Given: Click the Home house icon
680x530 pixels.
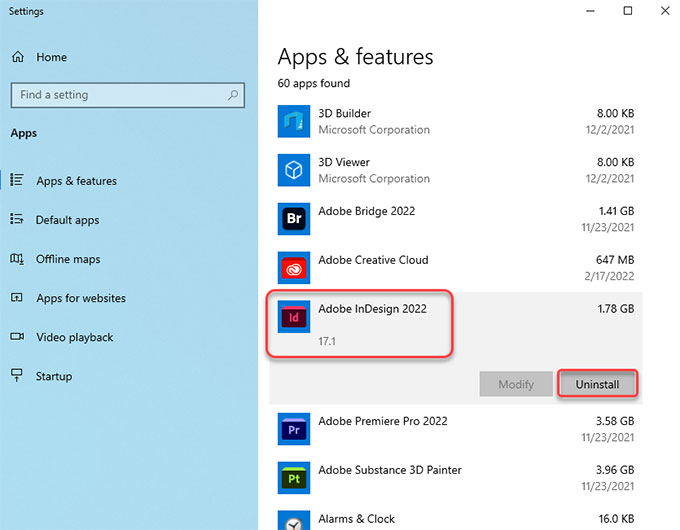Looking at the screenshot, I should [18, 57].
